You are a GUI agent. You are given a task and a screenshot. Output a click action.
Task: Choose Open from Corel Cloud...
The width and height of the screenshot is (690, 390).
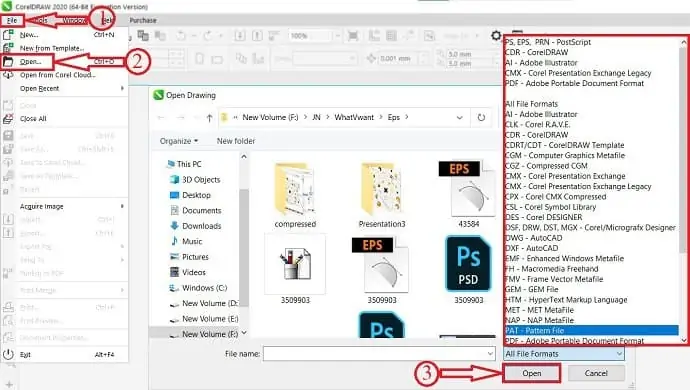64,75
